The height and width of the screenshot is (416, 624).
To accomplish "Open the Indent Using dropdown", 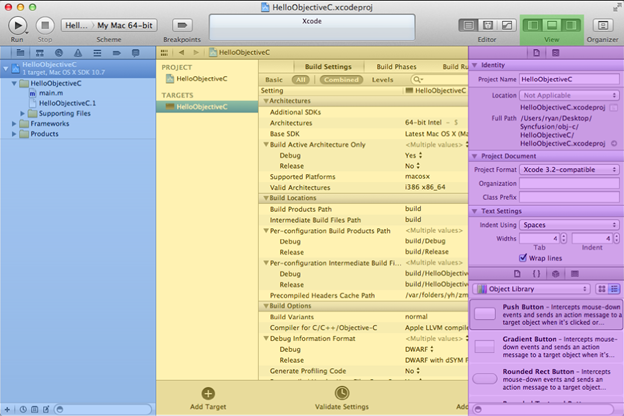I will (x=569, y=225).
